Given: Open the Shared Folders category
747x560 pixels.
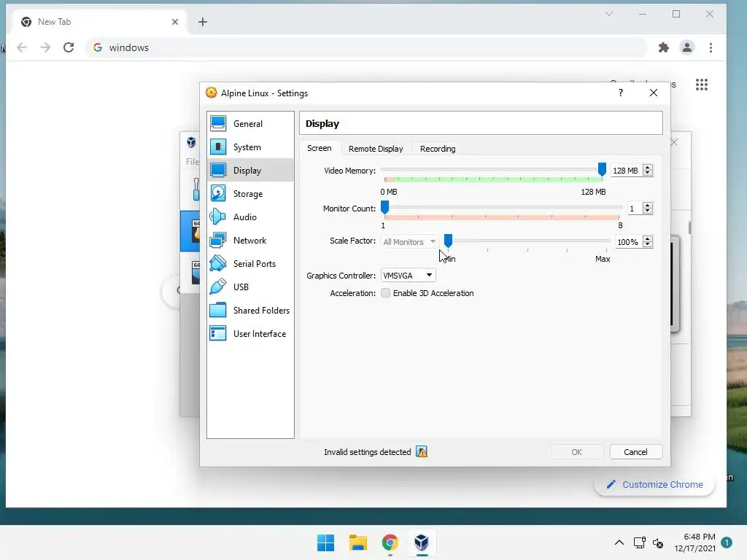Looking at the screenshot, I should coord(250,310).
